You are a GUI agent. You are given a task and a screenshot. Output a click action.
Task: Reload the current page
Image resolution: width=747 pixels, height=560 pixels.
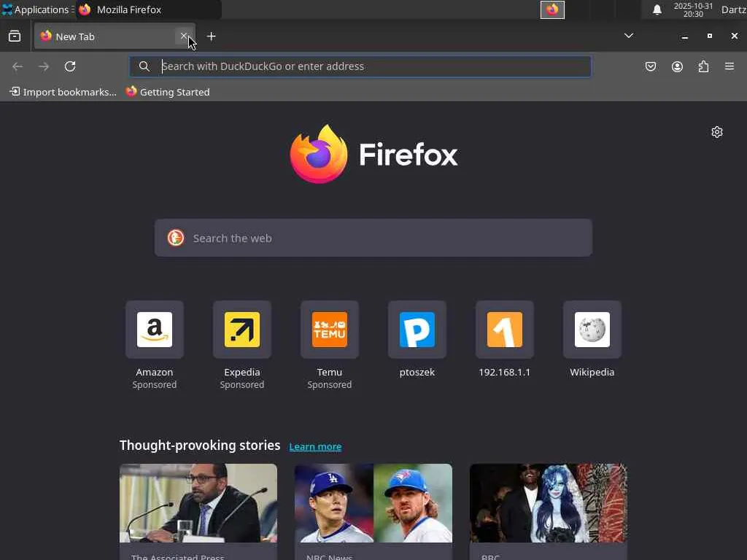[70, 66]
